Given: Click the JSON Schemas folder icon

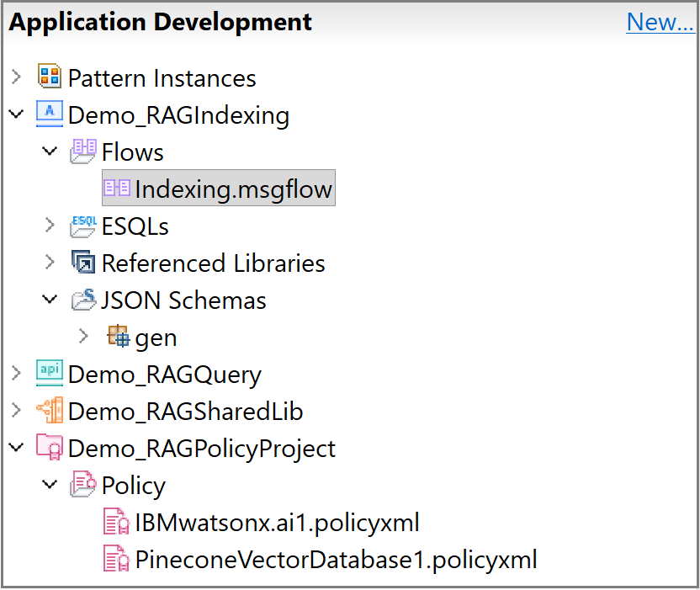Looking at the screenshot, I should pos(83,300).
